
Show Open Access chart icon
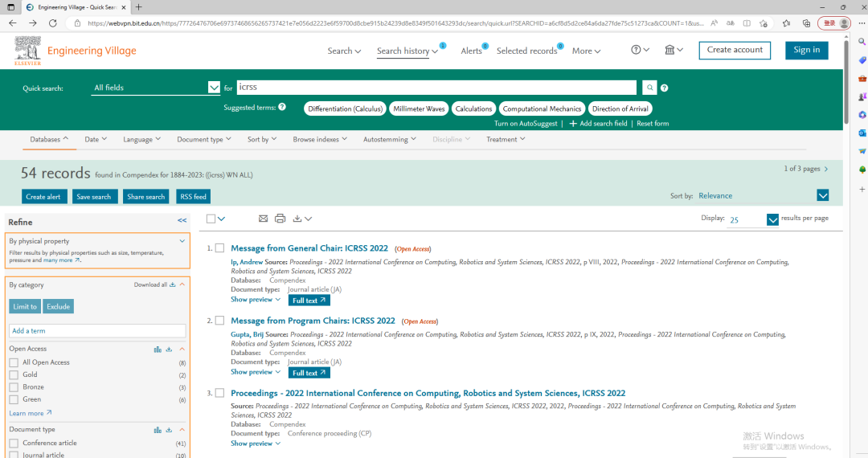pos(158,349)
